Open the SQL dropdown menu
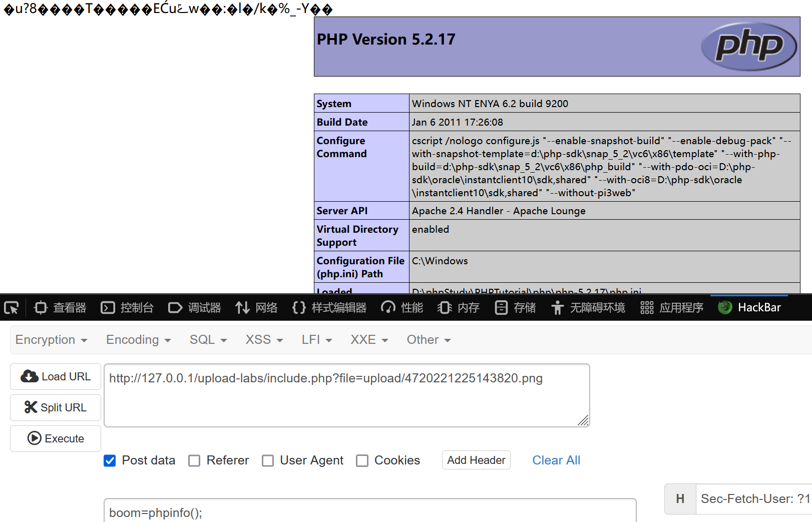This screenshot has height=522, width=812. pyautogui.click(x=208, y=340)
